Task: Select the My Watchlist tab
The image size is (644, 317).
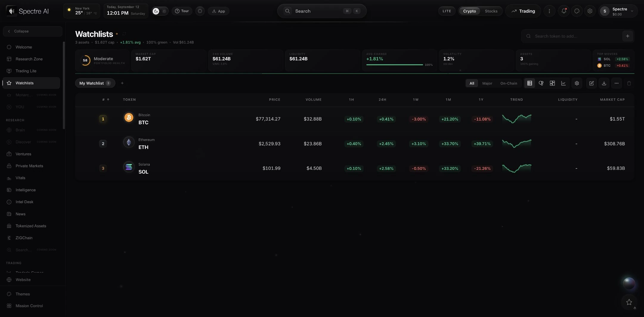Action: 95,83
